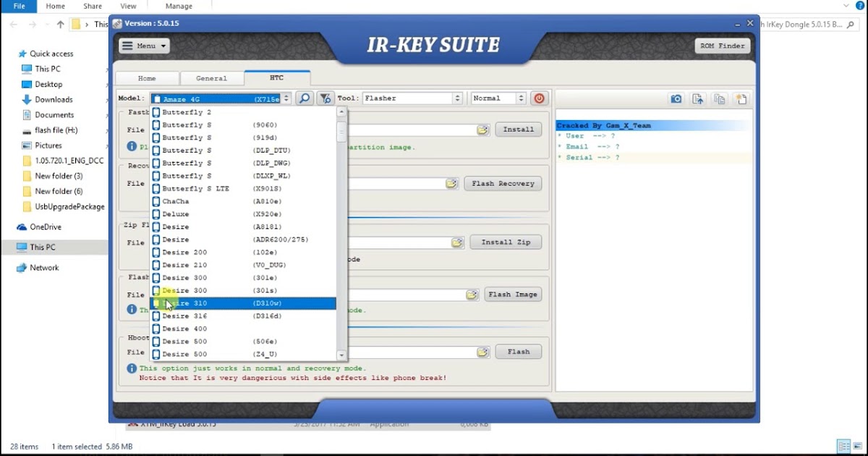Viewport: 868px width, 456px height.
Task: Select Desire 310 (D310w) model
Action: [243, 303]
